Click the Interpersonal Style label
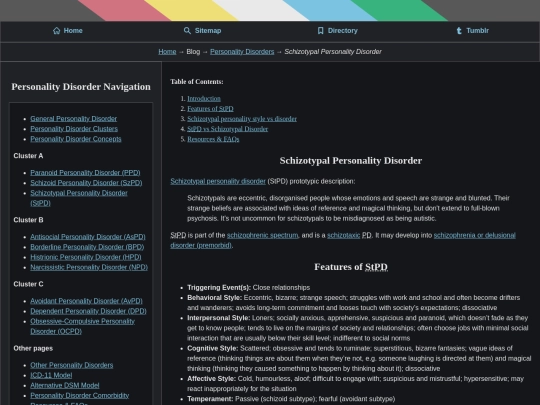This screenshot has height=405, width=540. (219, 318)
